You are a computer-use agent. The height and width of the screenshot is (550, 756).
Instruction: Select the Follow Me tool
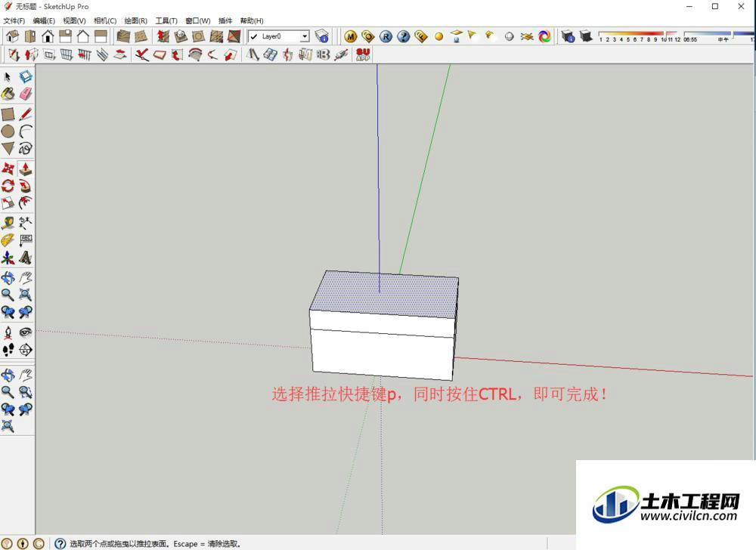tap(26, 186)
